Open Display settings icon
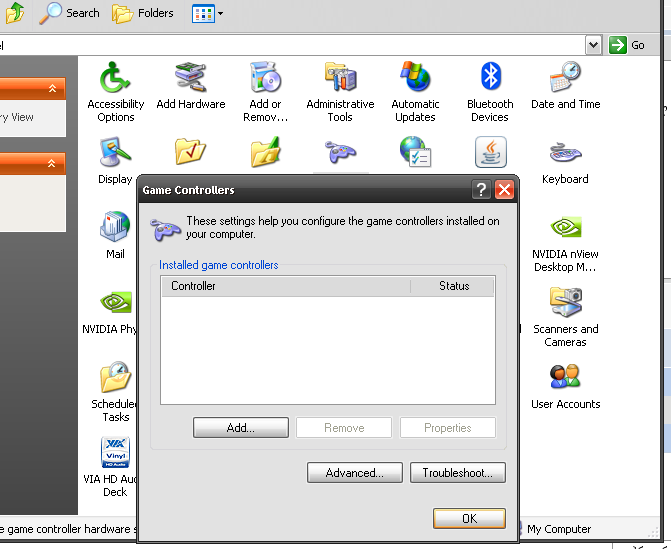This screenshot has height=549, width=671. coord(115,152)
